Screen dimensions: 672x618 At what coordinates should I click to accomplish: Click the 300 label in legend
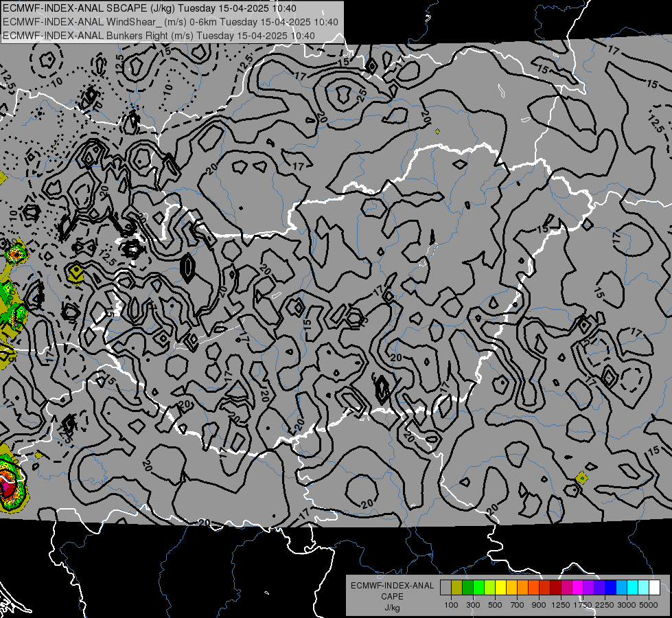473,605
